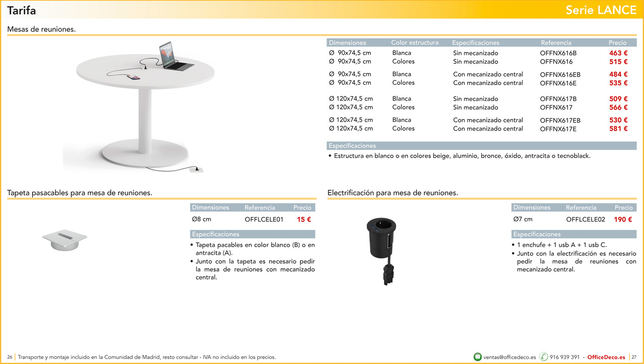The height and width of the screenshot is (364, 644).
Task: Select reference OFFNX617EB
Action: pyautogui.click(x=560, y=121)
